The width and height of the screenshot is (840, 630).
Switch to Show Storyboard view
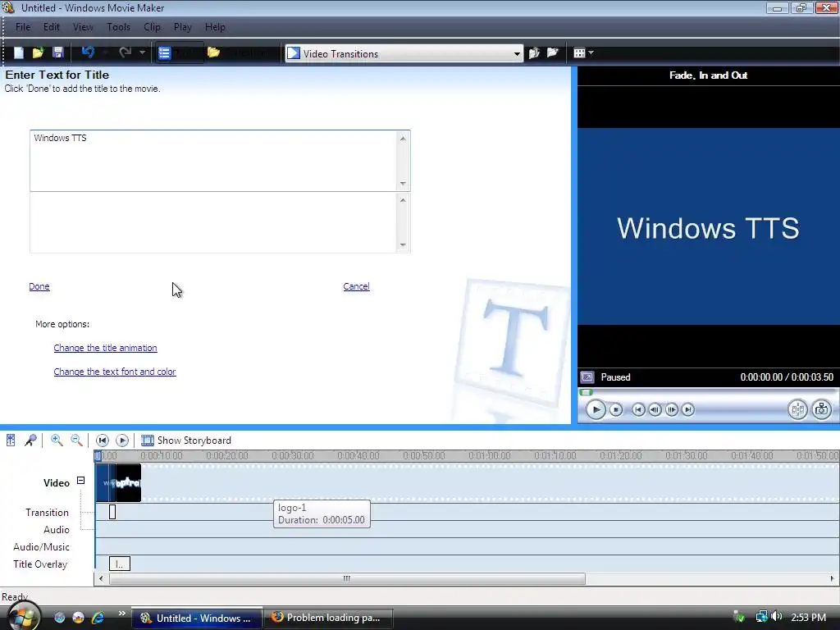click(x=186, y=441)
